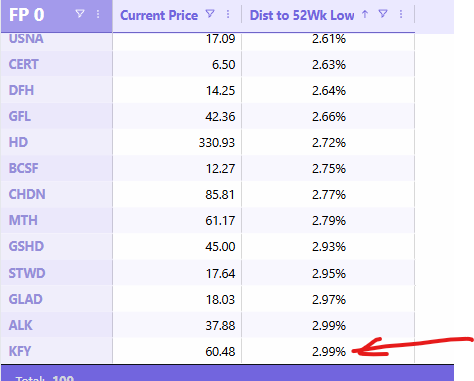The height and width of the screenshot is (381, 474).
Task: Click GSHD price cell 45.00
Action: [x=220, y=247]
